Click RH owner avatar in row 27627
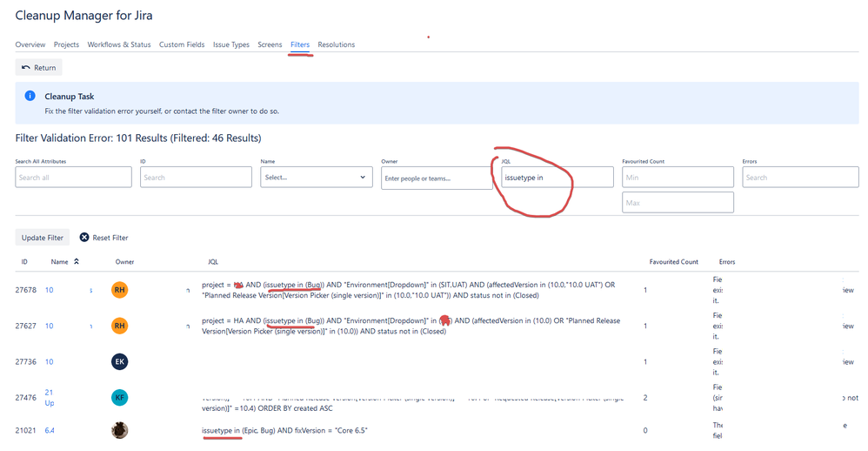The width and height of the screenshot is (868, 451). click(x=119, y=326)
